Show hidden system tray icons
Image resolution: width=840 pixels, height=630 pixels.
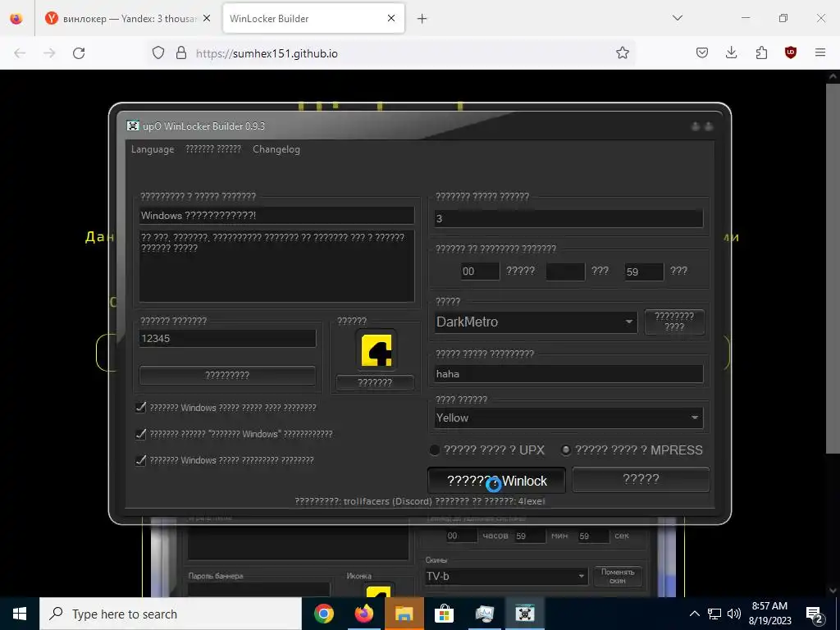pos(694,614)
